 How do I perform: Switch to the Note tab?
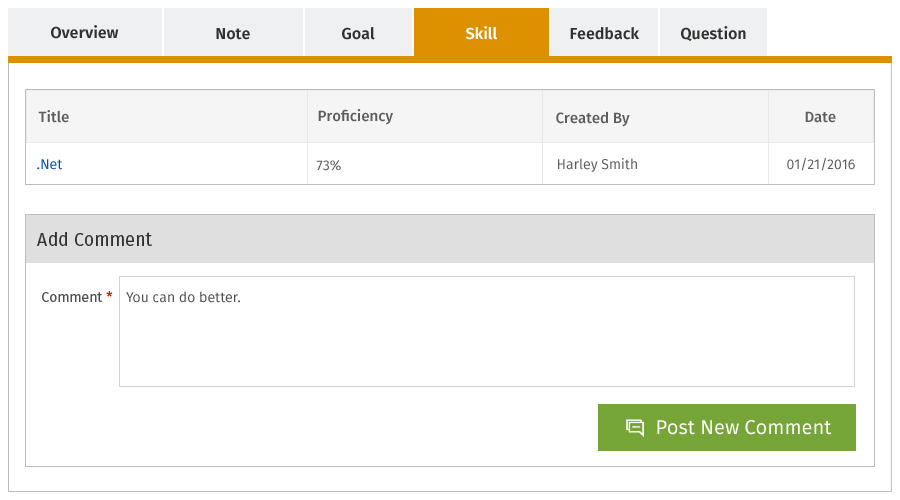[x=233, y=33]
